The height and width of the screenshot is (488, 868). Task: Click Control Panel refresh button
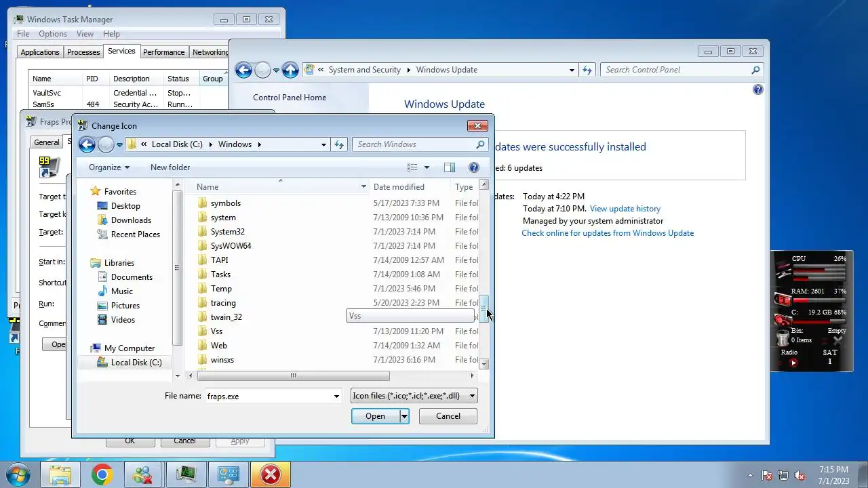tap(587, 70)
